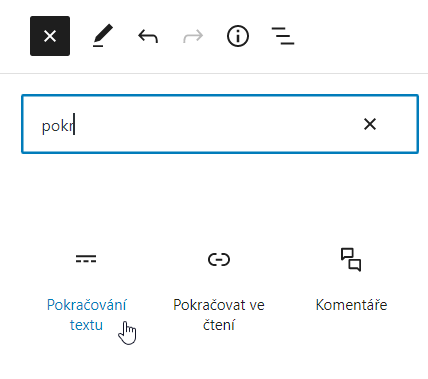The width and height of the screenshot is (428, 379).
Task: Click the typed text 'pokr' in search
Action: coord(57,126)
